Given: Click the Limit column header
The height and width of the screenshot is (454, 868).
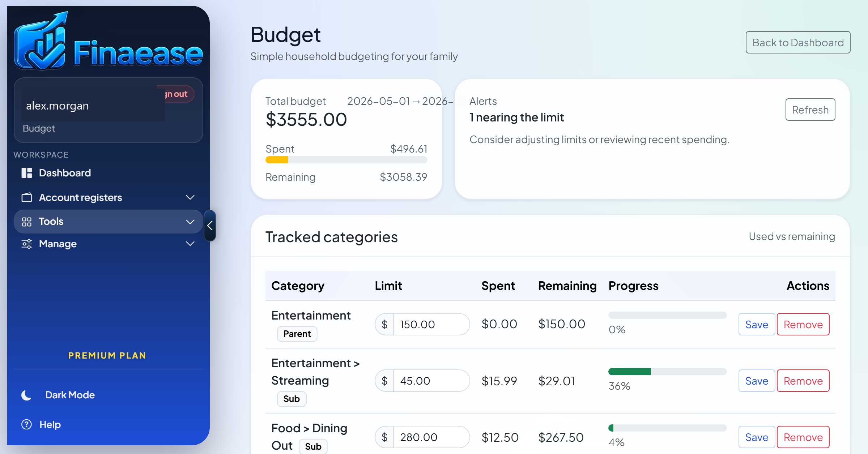Looking at the screenshot, I should [388, 286].
